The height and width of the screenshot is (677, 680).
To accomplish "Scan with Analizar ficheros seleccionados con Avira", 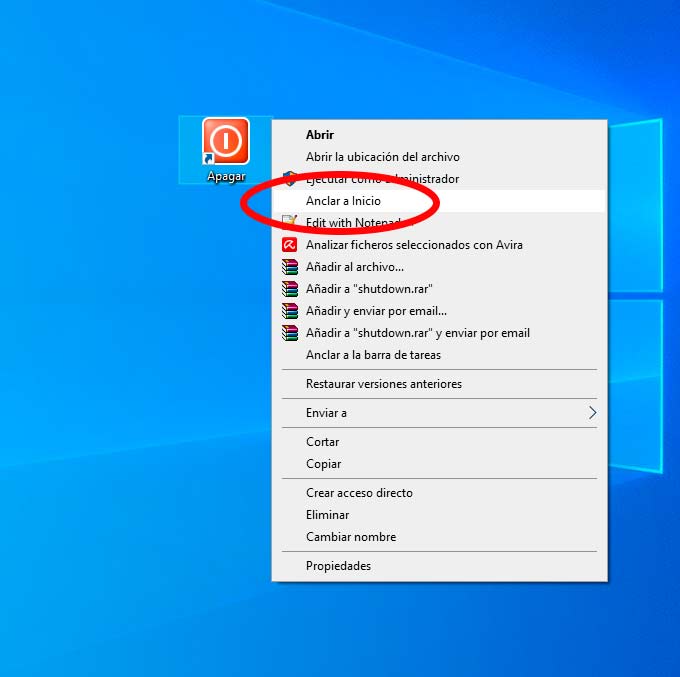I will click(439, 245).
